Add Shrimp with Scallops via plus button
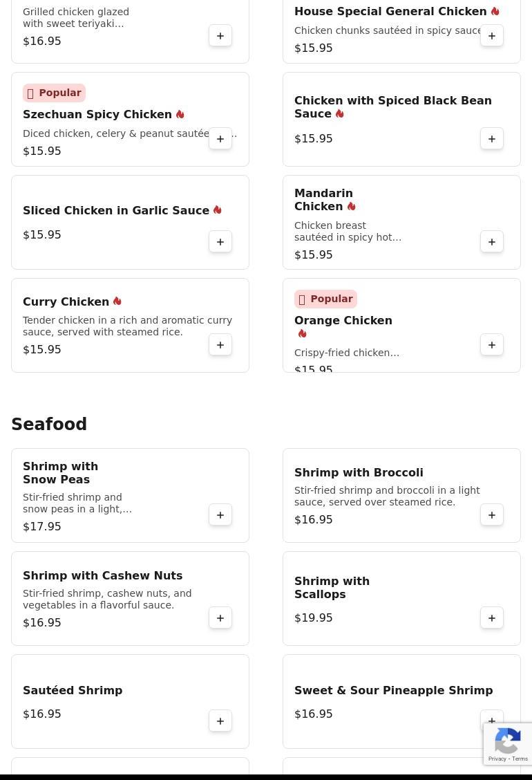 click(492, 618)
